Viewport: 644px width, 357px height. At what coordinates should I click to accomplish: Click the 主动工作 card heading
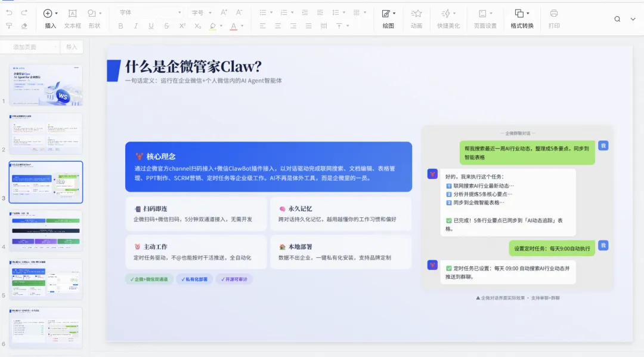(x=155, y=247)
